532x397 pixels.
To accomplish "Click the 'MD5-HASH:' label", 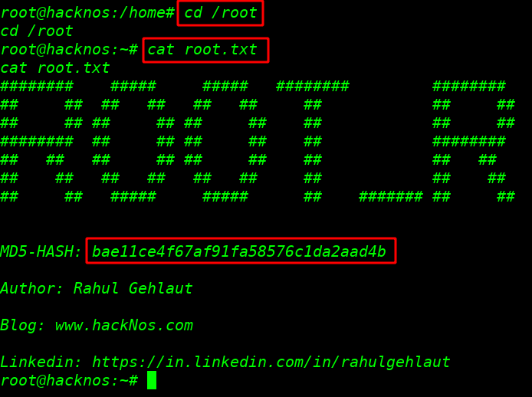I will 41,251.
